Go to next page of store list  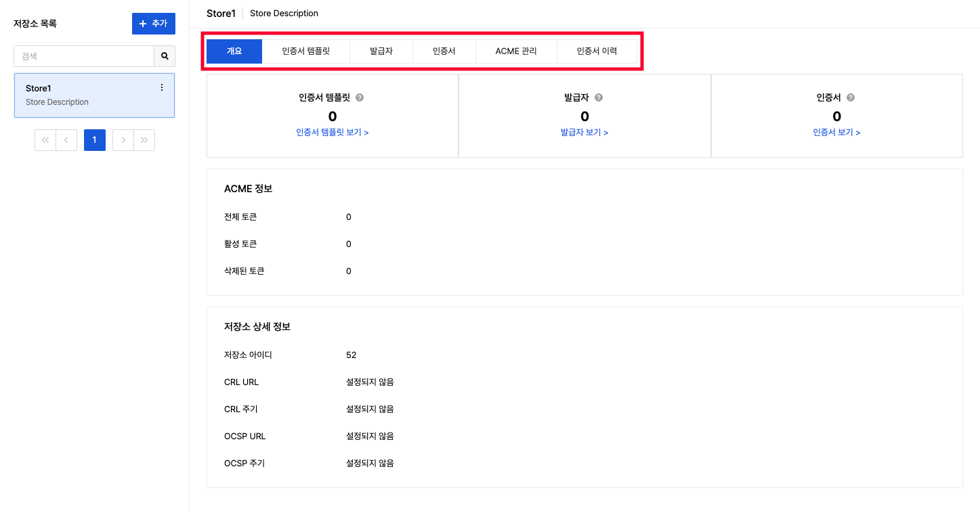click(x=123, y=140)
